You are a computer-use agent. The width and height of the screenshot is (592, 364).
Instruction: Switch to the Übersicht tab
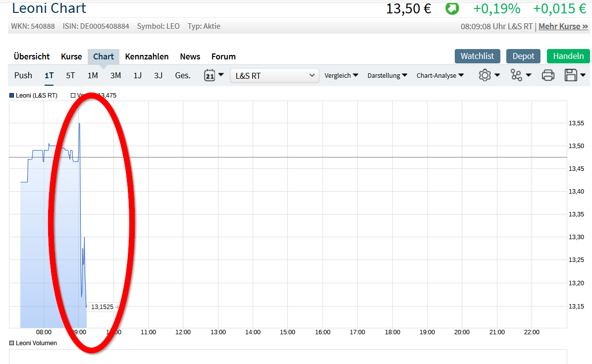coord(32,56)
